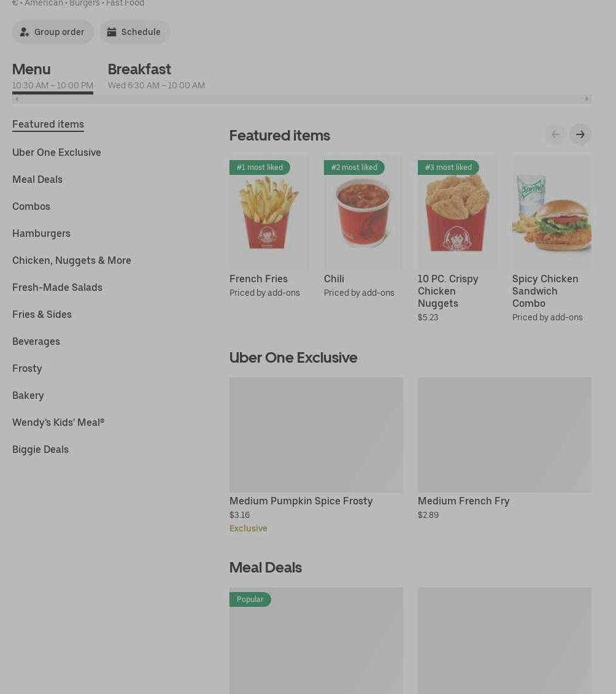Image resolution: width=616 pixels, height=694 pixels.
Task: Select the Biggie Deals sidebar link
Action: pyautogui.click(x=40, y=449)
